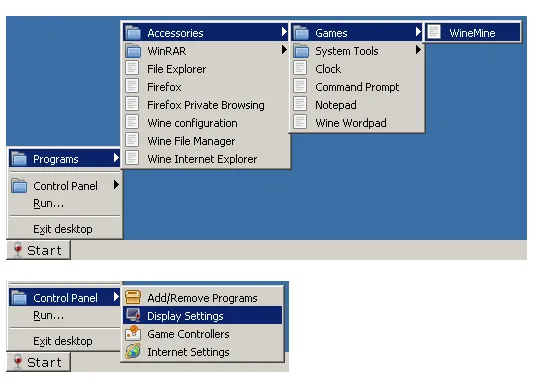Launch Firefox Private Browsing
The image size is (540, 386).
click(x=206, y=105)
